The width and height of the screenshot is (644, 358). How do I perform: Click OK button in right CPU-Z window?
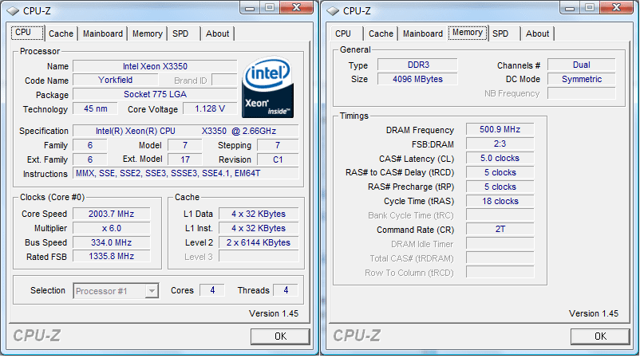(x=600, y=336)
